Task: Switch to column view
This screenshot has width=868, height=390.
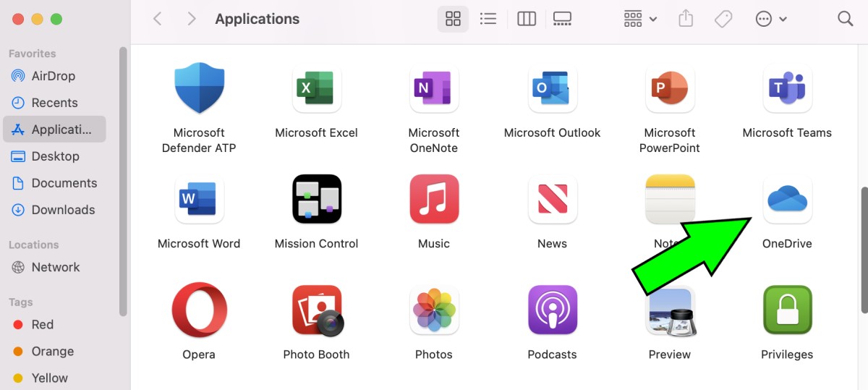Action: [x=527, y=19]
